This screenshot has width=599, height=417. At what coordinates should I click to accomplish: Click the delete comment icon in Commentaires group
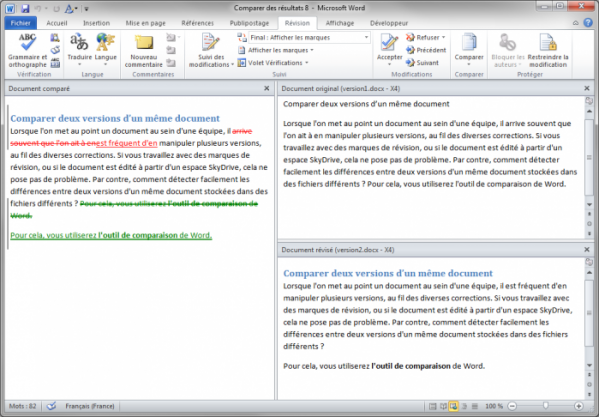pyautogui.click(x=171, y=37)
